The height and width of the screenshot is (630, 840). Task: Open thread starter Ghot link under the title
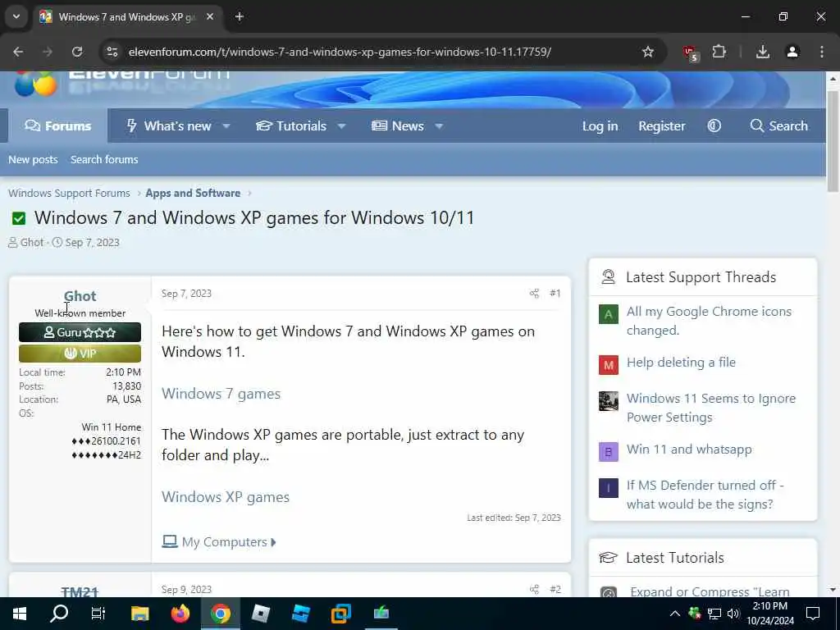pos(32,243)
